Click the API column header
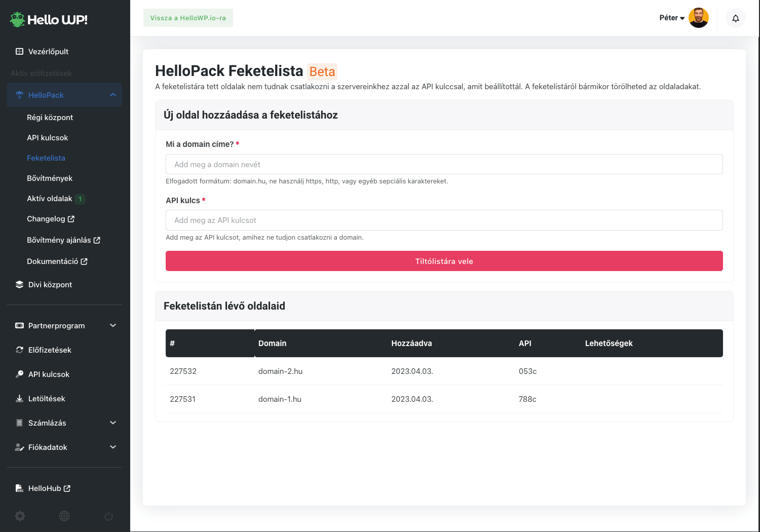The width and height of the screenshot is (760, 532). coord(525,343)
